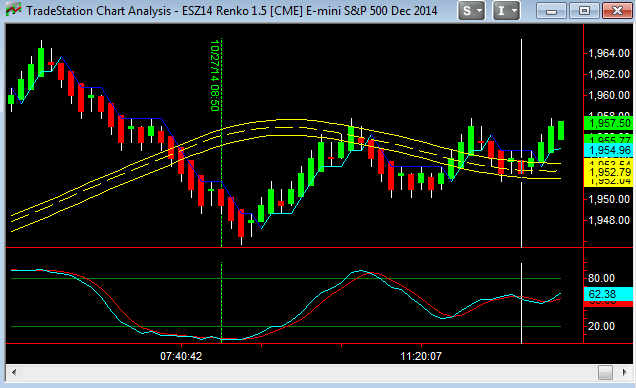Close the Chart Analysis window
Screen dimensions: 636x388
coord(617,11)
